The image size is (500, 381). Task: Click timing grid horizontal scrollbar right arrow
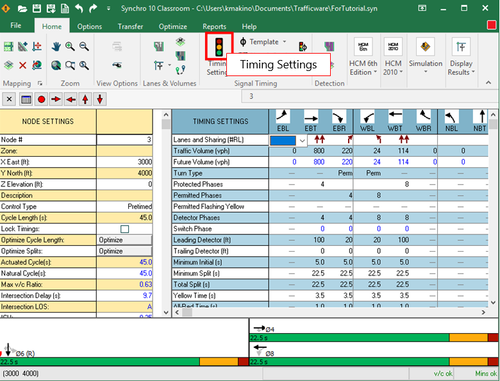tap(483, 312)
